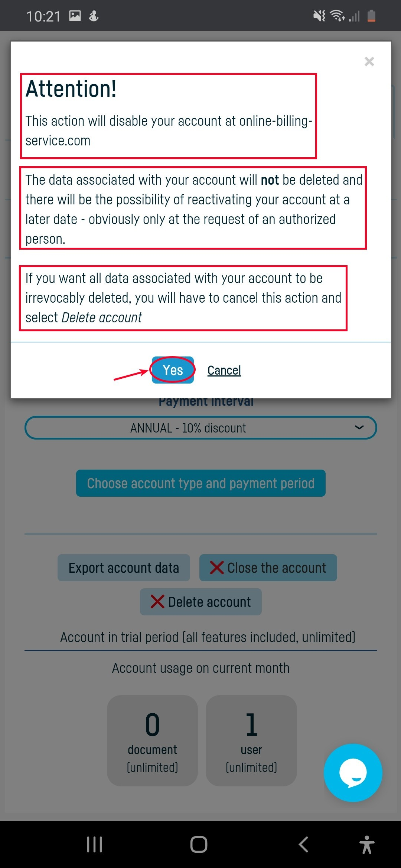Confirm disabling the account with Yes
Viewport: 401px width, 868px height.
pyautogui.click(x=173, y=370)
